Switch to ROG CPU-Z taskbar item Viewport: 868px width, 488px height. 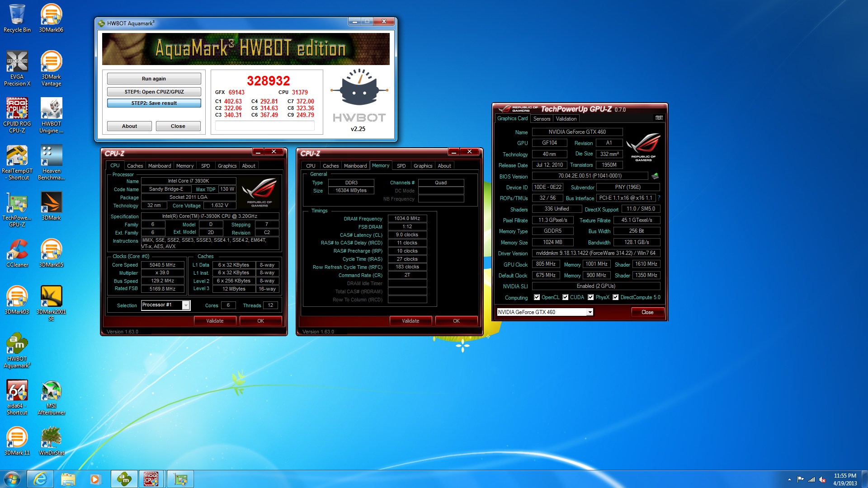pyautogui.click(x=151, y=479)
